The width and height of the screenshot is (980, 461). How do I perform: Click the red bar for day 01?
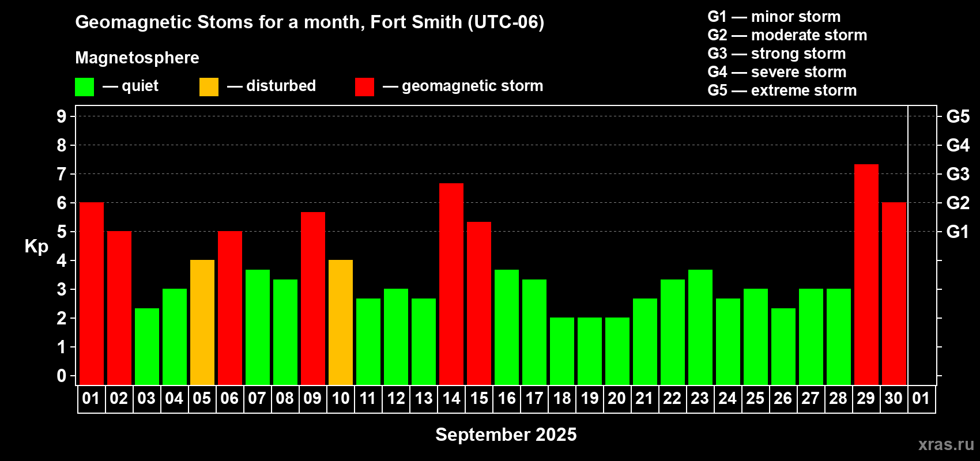pos(91,293)
